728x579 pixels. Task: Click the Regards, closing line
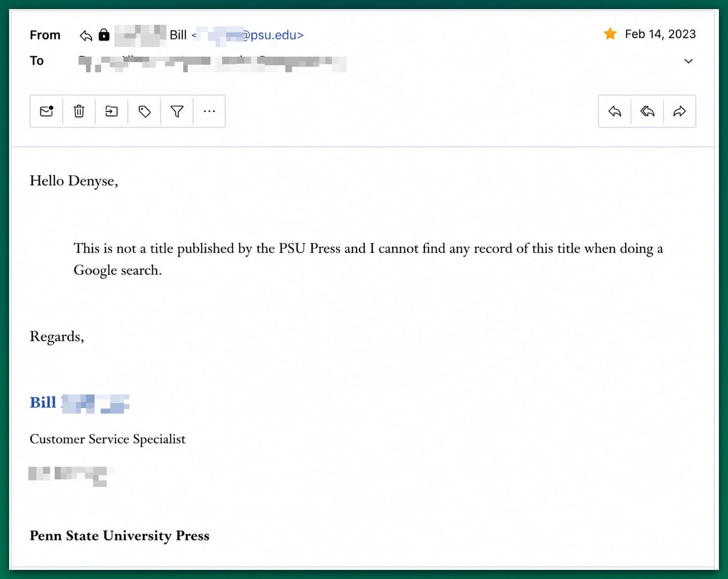(x=57, y=337)
